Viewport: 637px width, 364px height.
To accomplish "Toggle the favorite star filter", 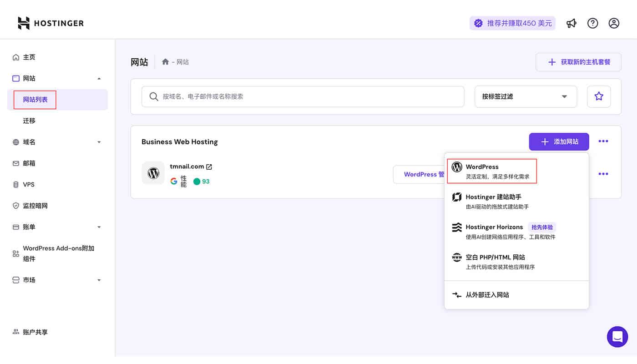I will (599, 96).
